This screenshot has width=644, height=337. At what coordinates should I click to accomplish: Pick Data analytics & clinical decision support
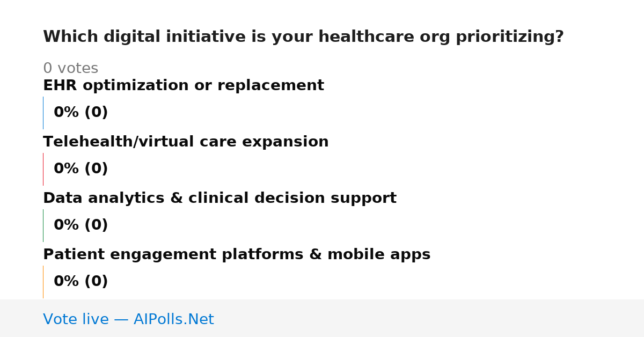tap(219, 199)
